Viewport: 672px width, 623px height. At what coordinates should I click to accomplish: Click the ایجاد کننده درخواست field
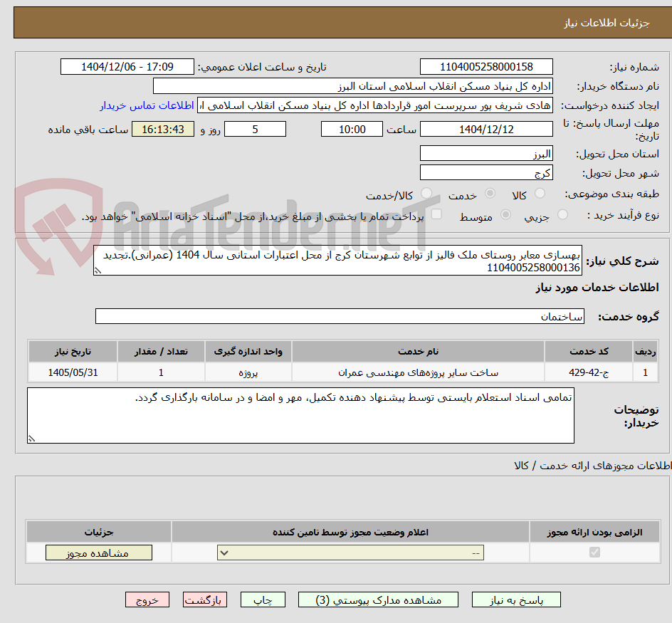375,105
